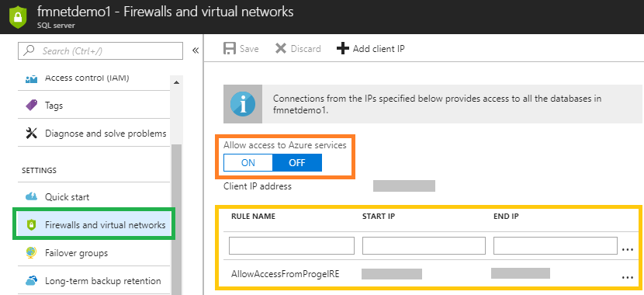This screenshot has height=295, width=644.
Task: Click the Failover groups globe icon
Action: point(32,252)
